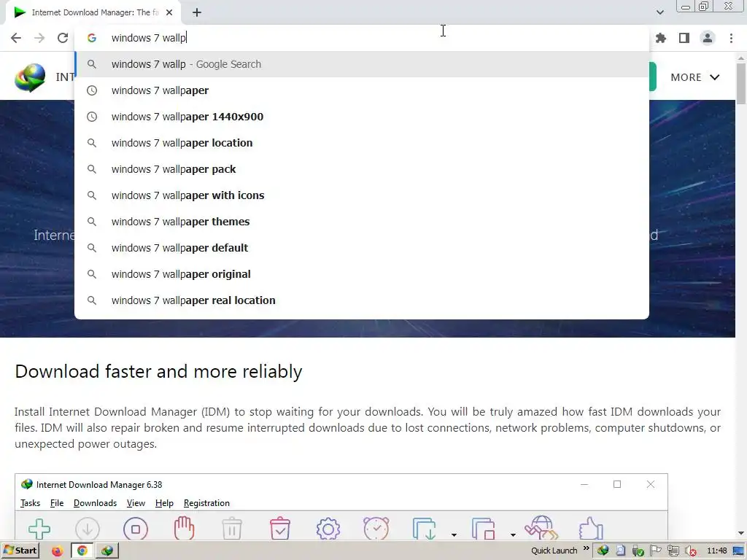Choose 'windows 7 wallpaper 1440x900' suggestion
The width and height of the screenshot is (747, 560).
click(x=362, y=117)
